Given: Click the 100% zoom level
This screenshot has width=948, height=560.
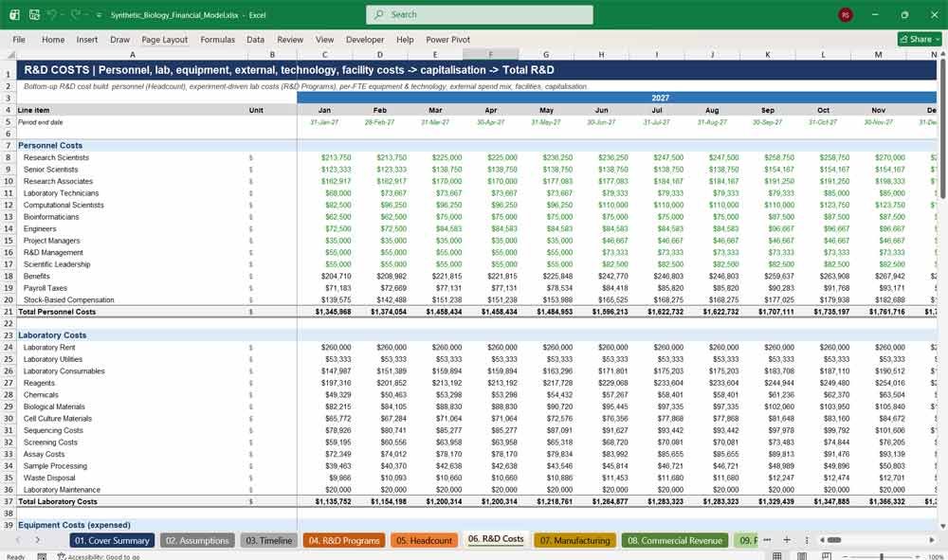Looking at the screenshot, I should click(935, 556).
